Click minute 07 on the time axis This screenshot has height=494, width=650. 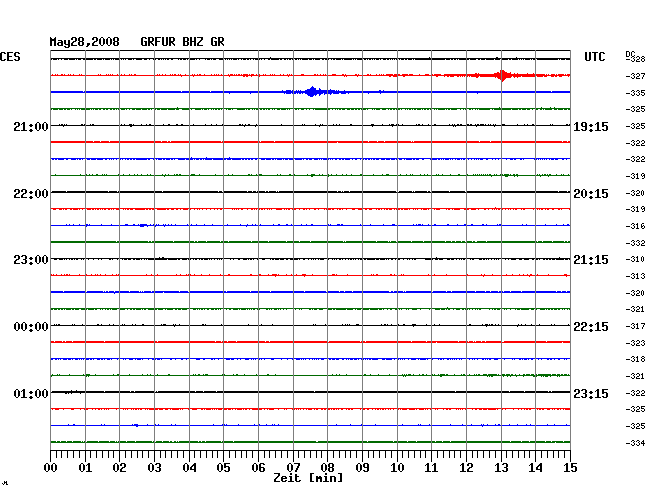point(293,468)
